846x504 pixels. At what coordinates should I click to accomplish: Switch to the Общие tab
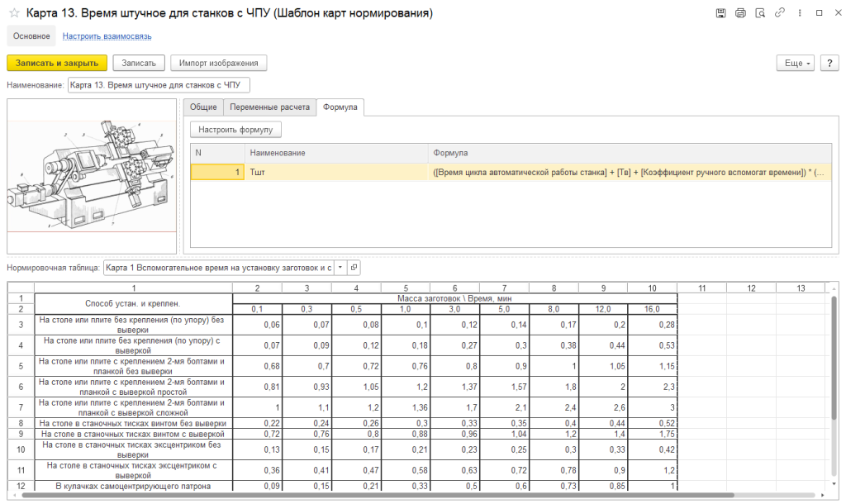pos(203,107)
